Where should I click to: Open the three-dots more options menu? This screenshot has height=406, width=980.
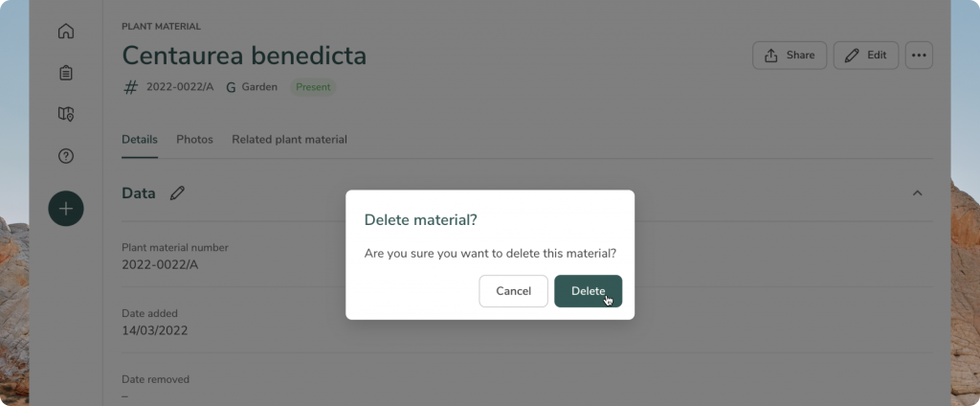[919, 56]
